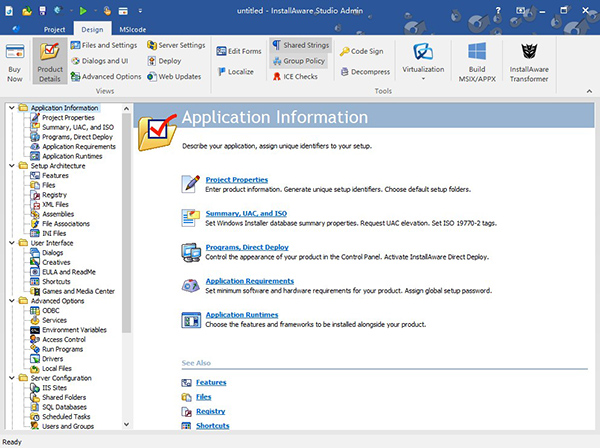
Task: Open the Virtualization dropdown menu
Action: click(x=423, y=77)
